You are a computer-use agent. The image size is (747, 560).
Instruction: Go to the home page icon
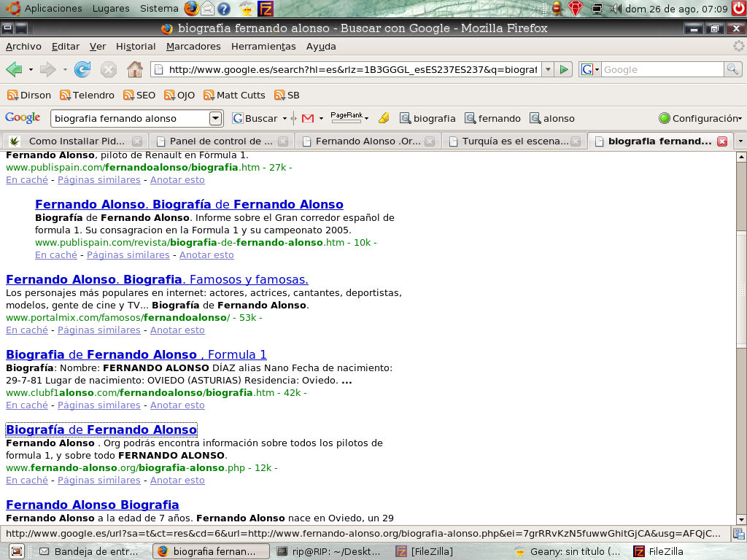(x=135, y=69)
